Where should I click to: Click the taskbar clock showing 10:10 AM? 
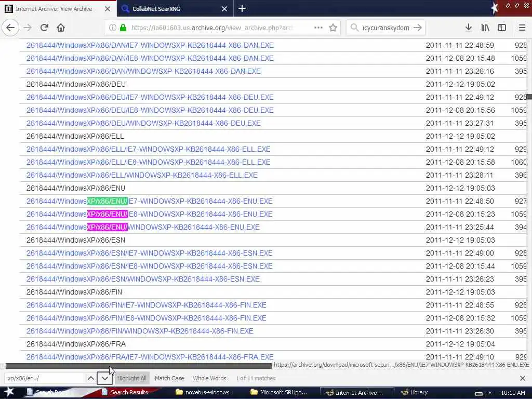tap(513, 393)
